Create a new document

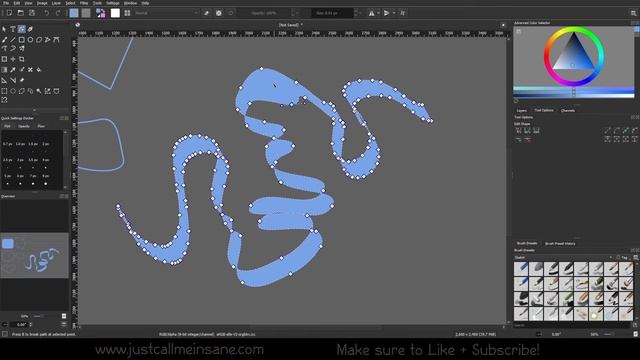9,13
